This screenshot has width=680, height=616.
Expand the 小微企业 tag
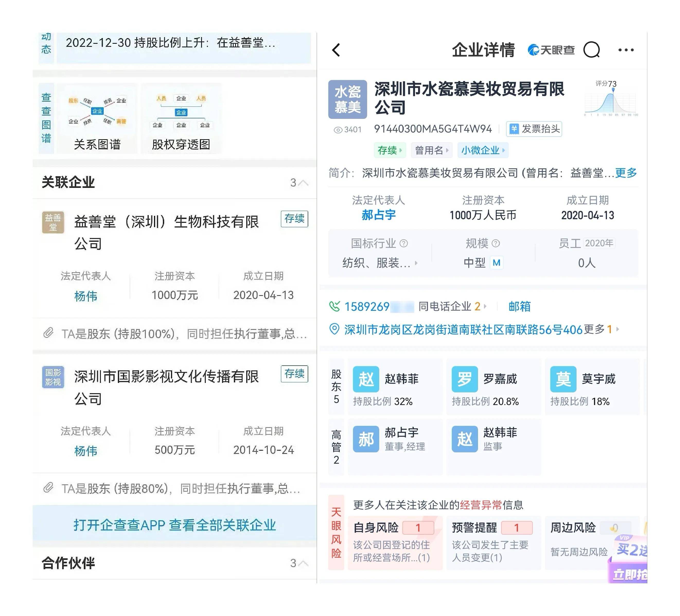coord(483,150)
